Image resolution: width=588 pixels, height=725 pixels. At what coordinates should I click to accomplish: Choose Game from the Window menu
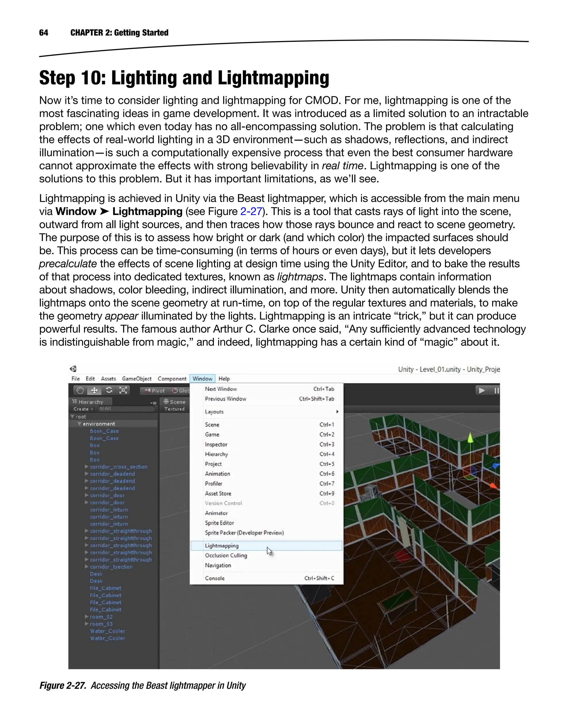pos(266,435)
